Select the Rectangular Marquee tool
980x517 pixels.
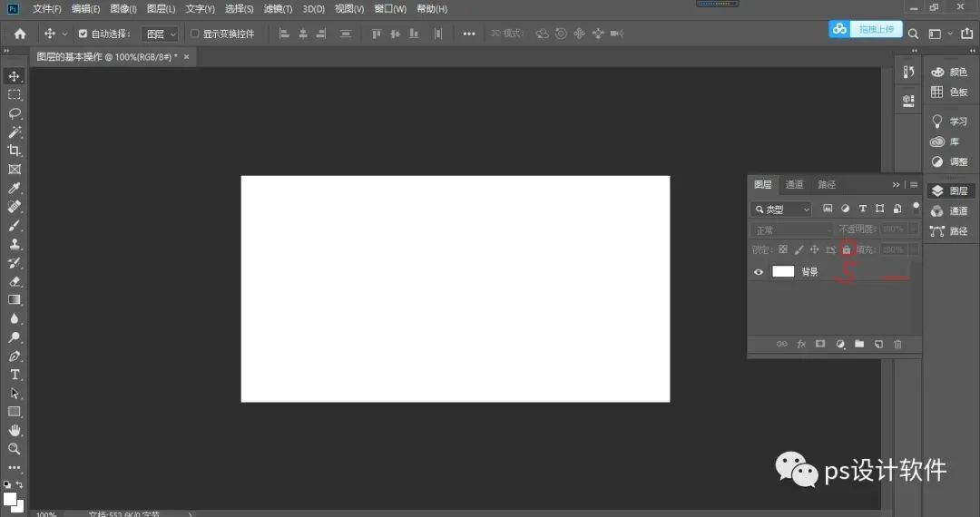tap(15, 95)
